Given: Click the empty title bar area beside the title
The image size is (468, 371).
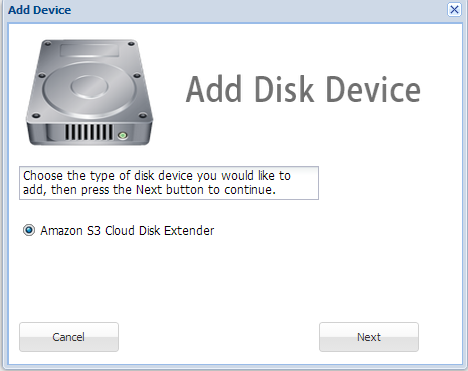Looking at the screenshot, I should pos(258,10).
